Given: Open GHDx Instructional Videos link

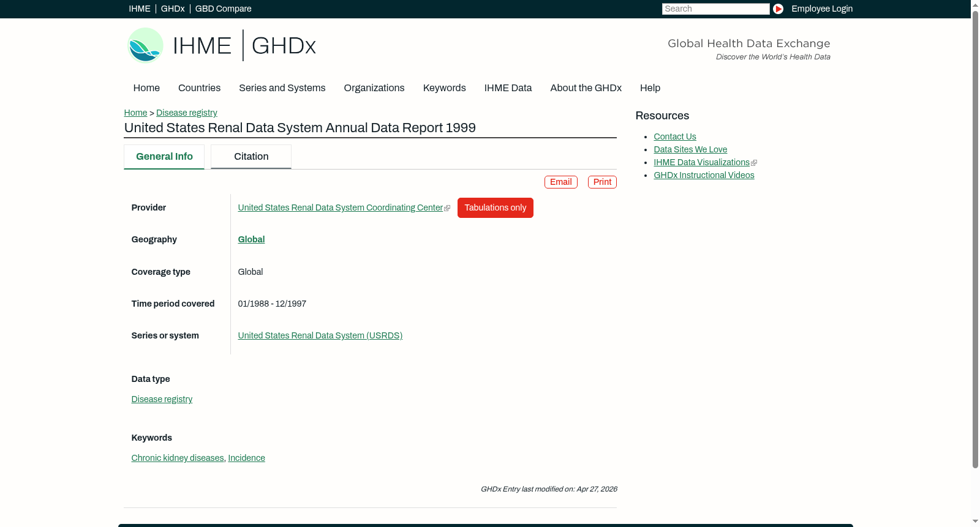Looking at the screenshot, I should (x=704, y=176).
